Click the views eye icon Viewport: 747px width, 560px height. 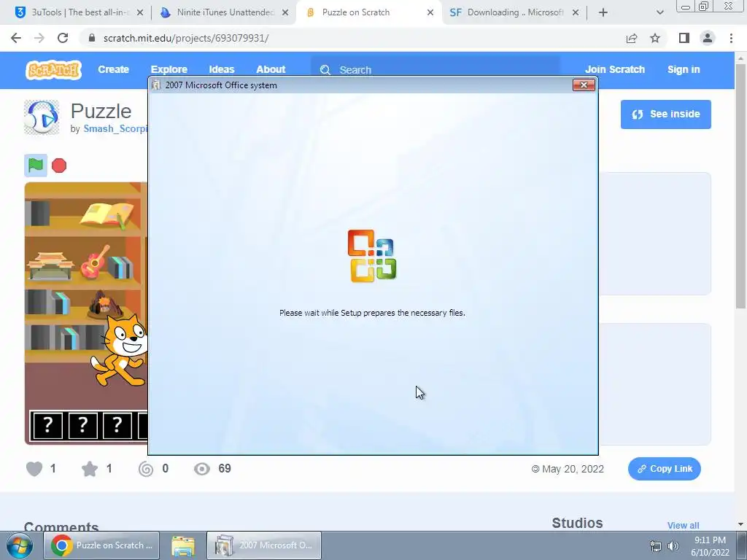tap(202, 469)
